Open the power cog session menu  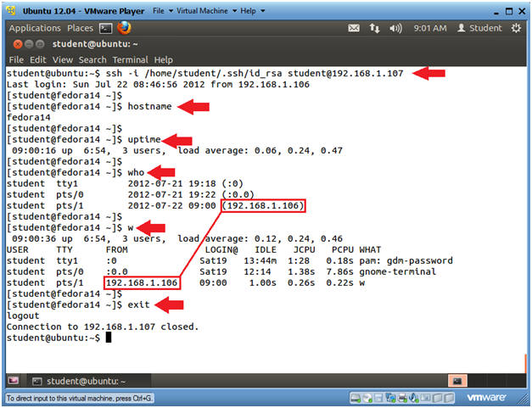516,28
